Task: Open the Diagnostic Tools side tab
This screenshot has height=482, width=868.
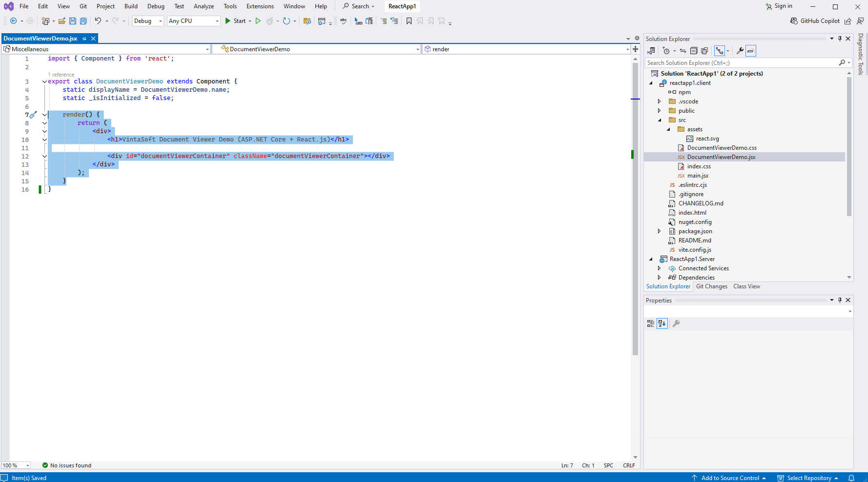Action: [x=861, y=54]
